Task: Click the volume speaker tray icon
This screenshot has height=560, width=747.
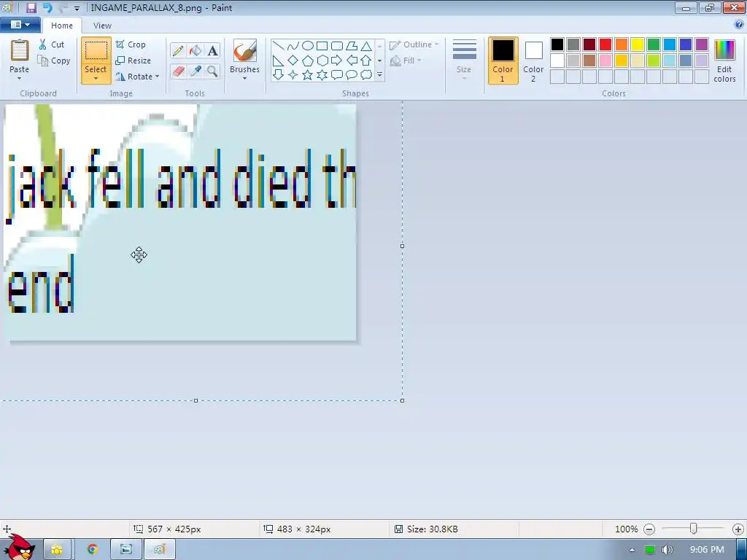Action: pyautogui.click(x=667, y=550)
